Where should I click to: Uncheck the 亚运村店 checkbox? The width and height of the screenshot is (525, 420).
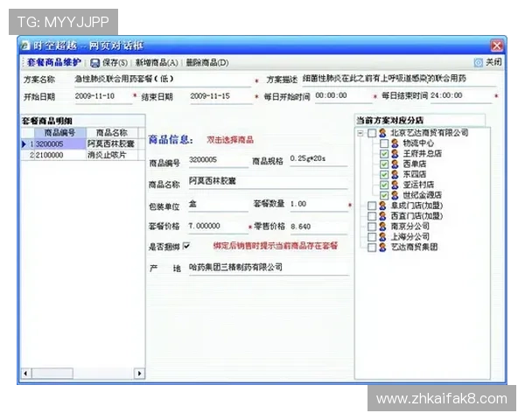click(384, 185)
